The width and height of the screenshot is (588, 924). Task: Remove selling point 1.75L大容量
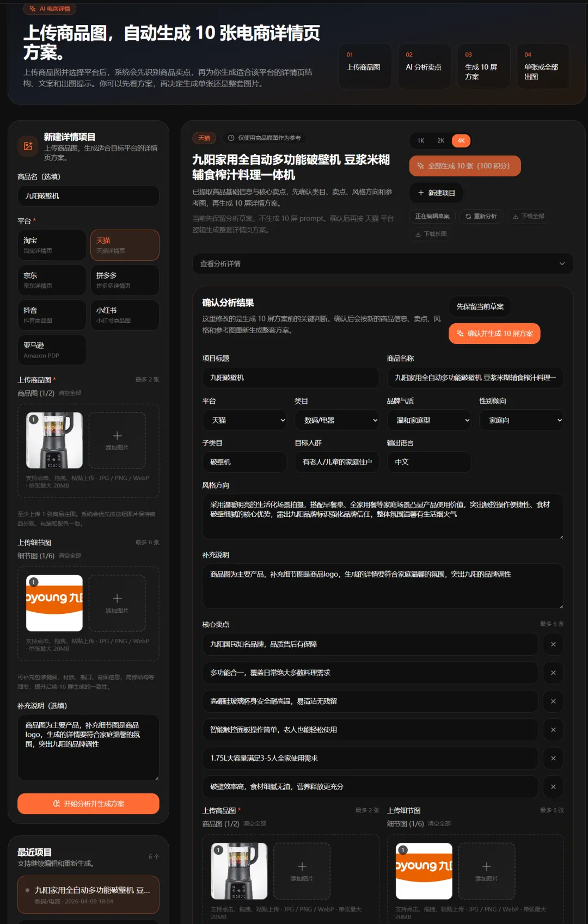(553, 758)
